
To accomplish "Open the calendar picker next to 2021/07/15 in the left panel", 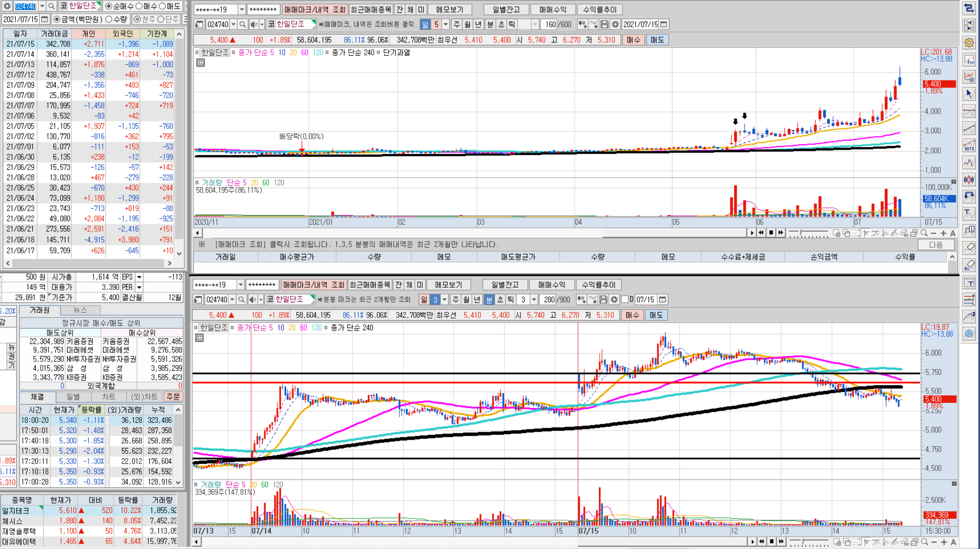I will (x=44, y=19).
